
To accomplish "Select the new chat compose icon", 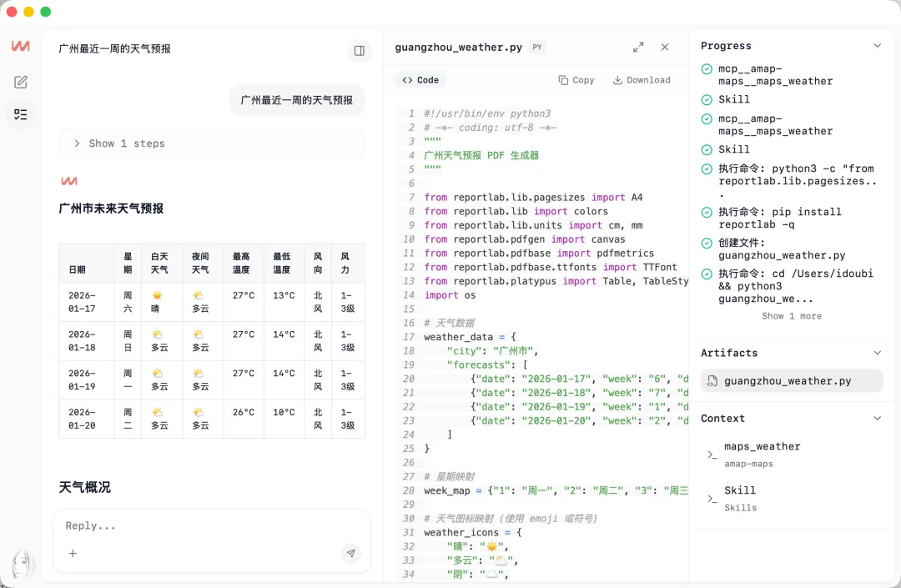I will [21, 82].
